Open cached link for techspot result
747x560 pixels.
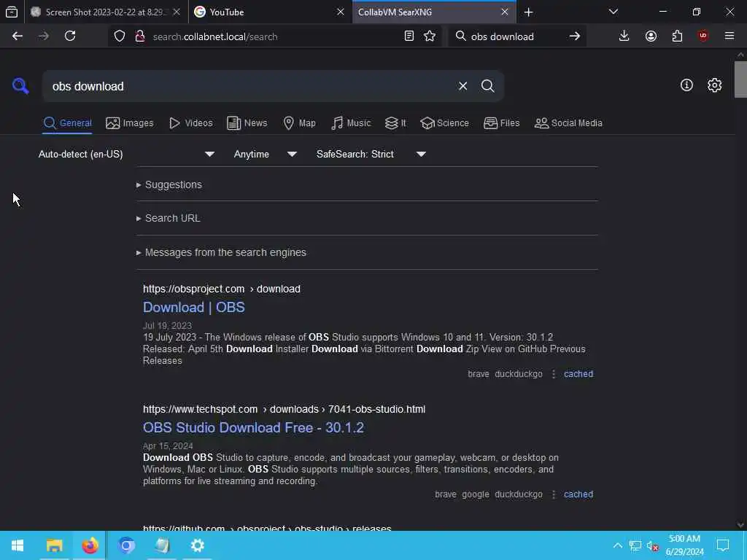click(x=578, y=494)
